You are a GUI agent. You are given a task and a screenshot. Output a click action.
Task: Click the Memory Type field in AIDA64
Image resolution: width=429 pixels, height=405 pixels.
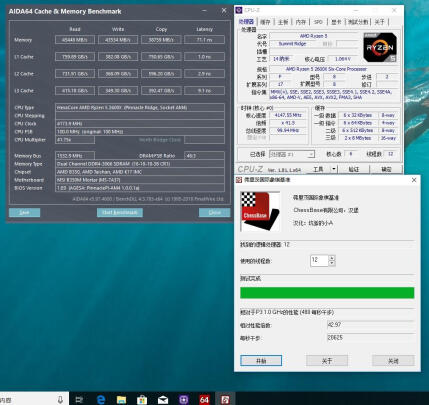click(x=140, y=164)
